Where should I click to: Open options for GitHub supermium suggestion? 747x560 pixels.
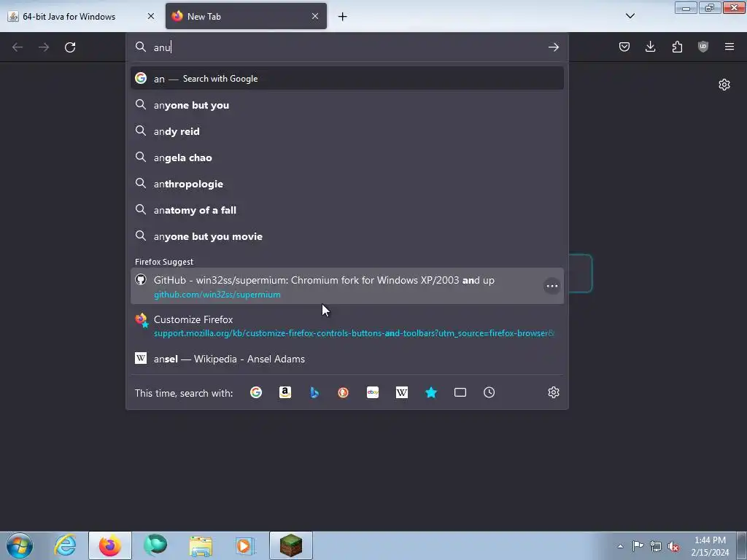click(x=551, y=286)
